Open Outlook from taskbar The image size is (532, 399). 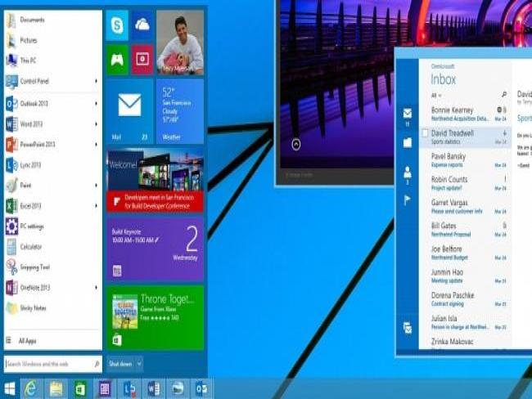(x=202, y=389)
